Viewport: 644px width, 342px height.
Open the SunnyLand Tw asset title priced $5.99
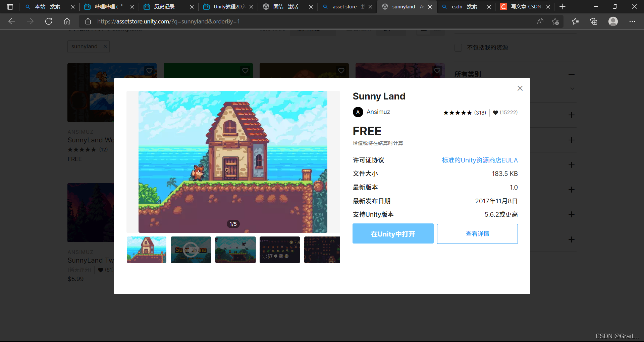pos(91,260)
